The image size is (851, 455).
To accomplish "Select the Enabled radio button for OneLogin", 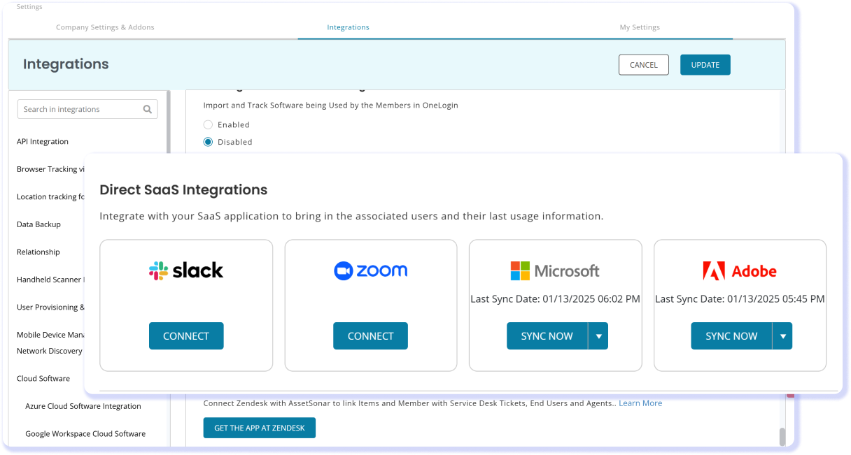I will click(208, 124).
